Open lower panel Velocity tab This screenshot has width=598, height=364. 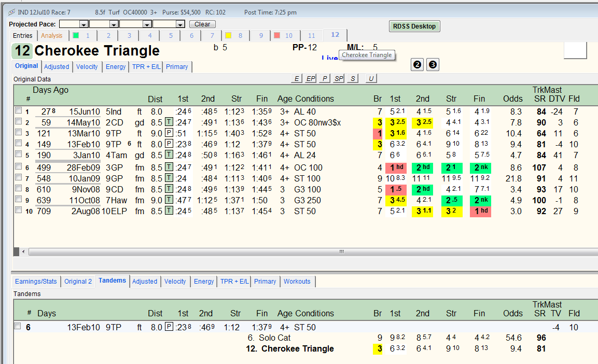coord(175,281)
